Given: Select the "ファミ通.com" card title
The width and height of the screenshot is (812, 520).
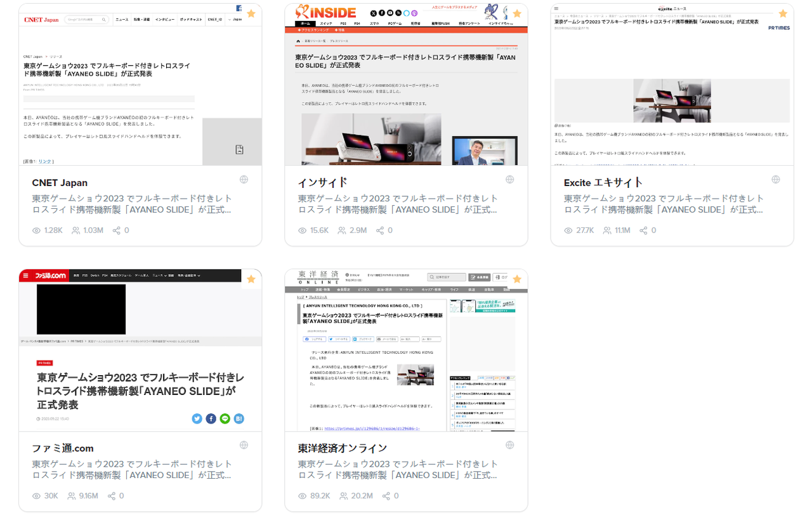Looking at the screenshot, I should [x=63, y=448].
